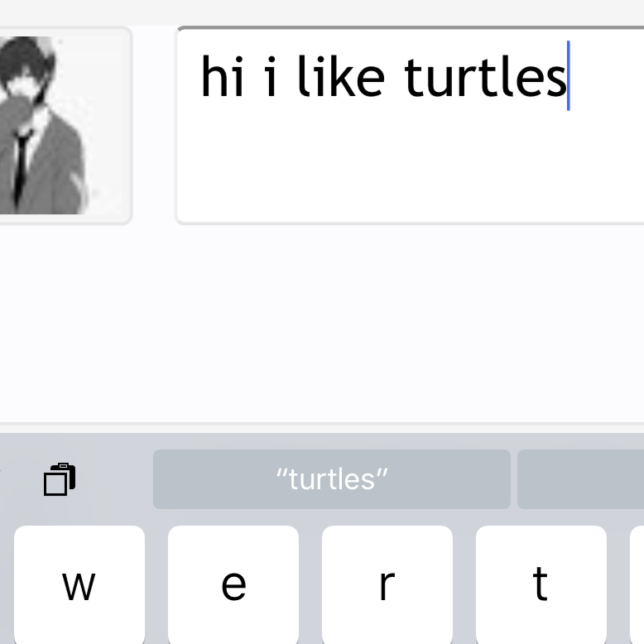Tap the black tie in the avatar image
The width and height of the screenshot is (644, 644).
tap(22, 166)
